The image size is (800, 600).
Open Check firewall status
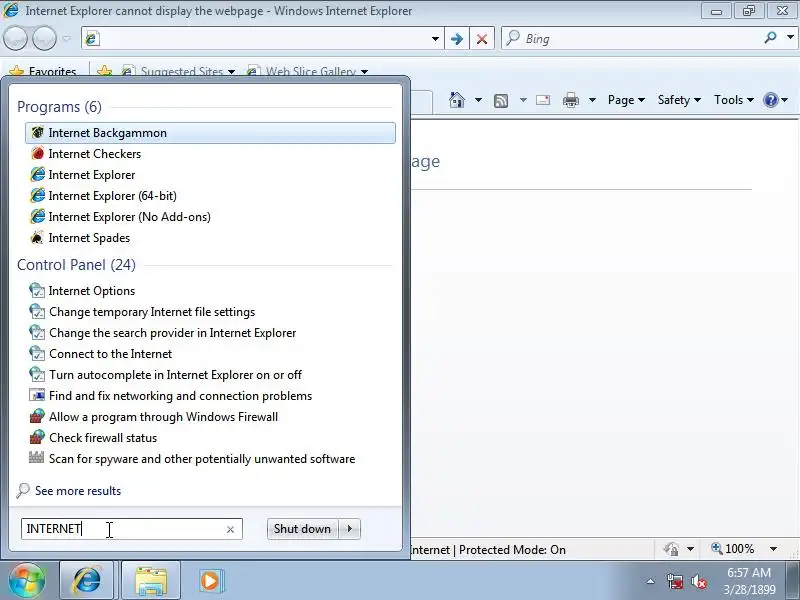(103, 438)
